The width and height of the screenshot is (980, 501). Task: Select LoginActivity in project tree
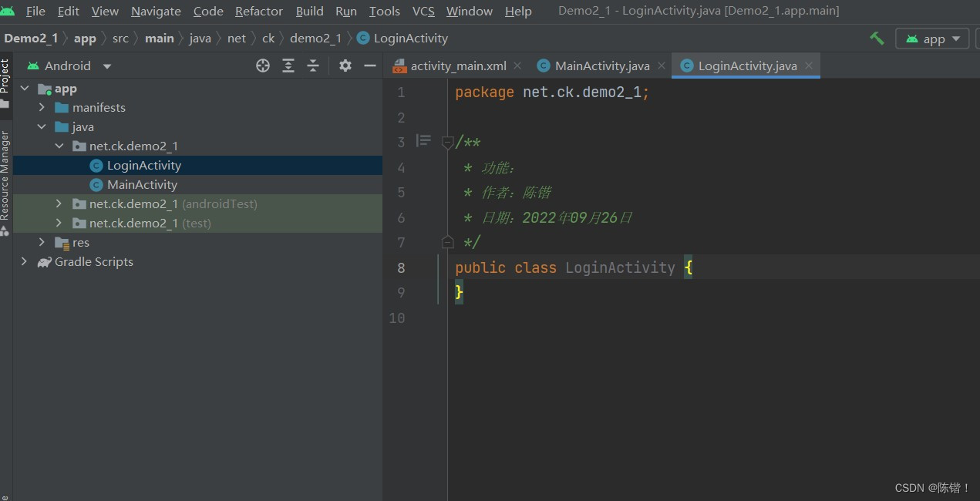(x=197, y=166)
